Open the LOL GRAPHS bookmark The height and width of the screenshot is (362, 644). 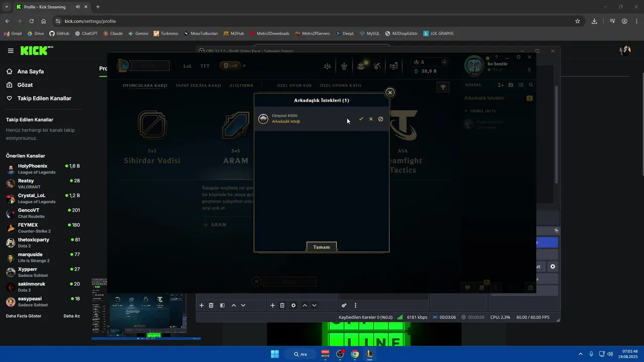438,34
